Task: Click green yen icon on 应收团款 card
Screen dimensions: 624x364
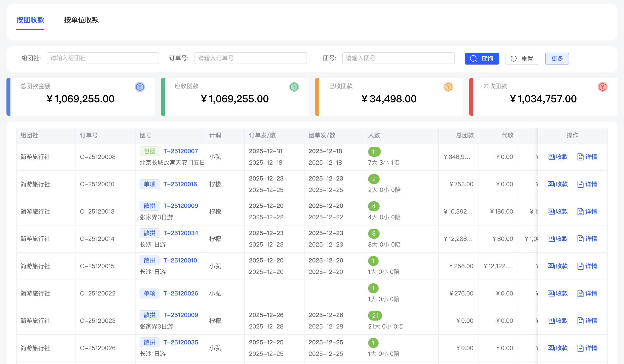Action: coord(294,87)
